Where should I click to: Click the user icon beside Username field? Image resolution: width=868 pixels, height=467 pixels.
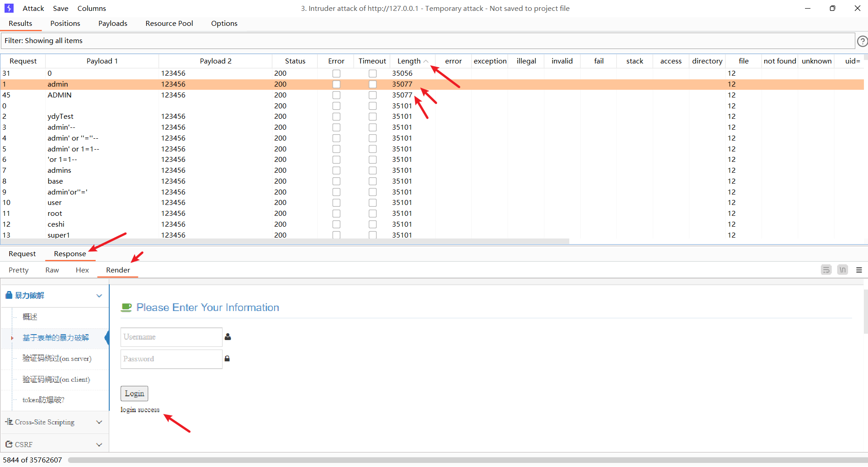tap(228, 337)
